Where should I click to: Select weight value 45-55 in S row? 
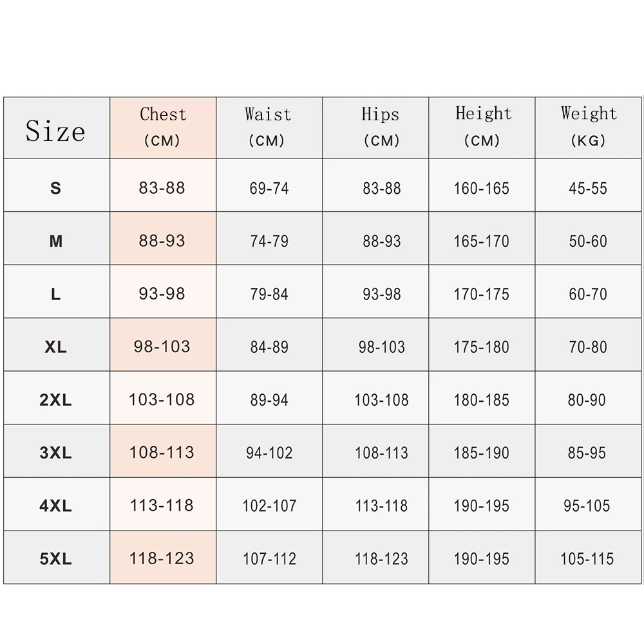(x=588, y=189)
